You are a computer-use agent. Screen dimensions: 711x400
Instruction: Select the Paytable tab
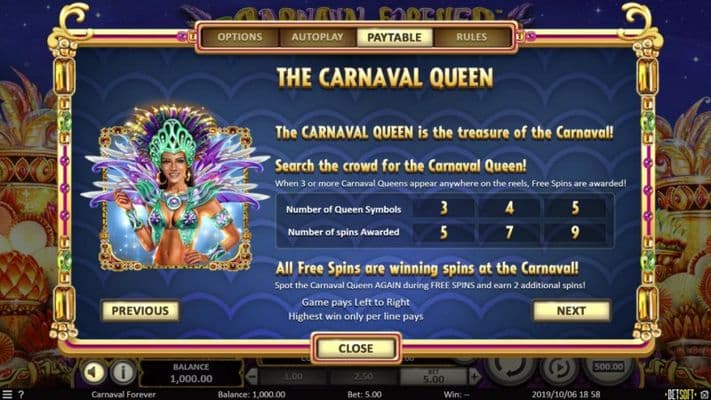(x=394, y=37)
